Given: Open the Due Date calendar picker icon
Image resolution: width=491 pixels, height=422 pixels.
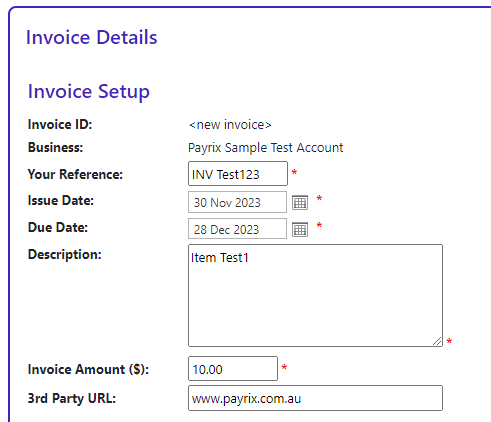Looking at the screenshot, I should (x=300, y=229).
